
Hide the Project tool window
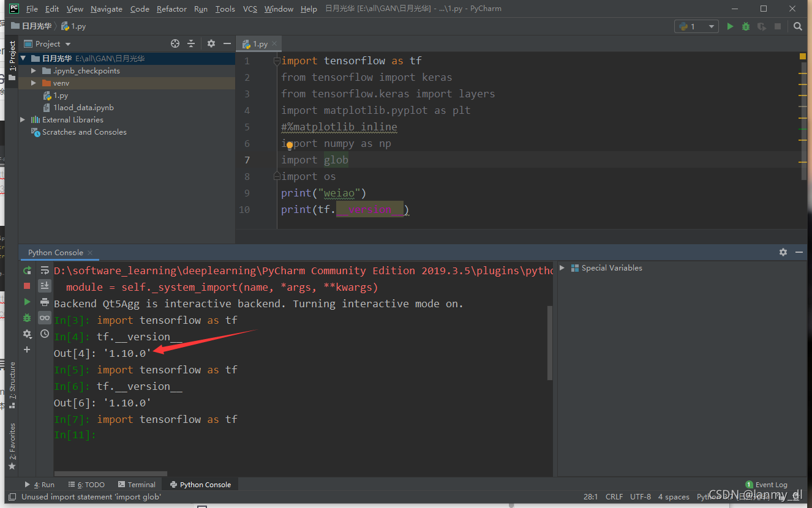tap(227, 43)
